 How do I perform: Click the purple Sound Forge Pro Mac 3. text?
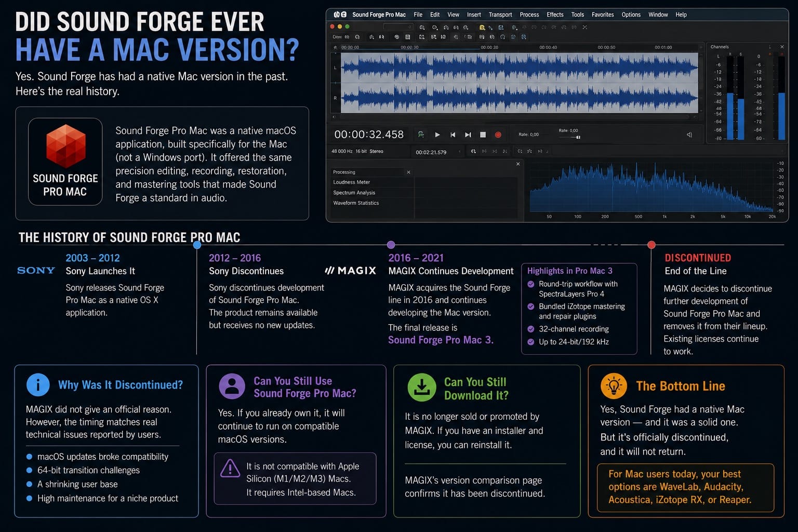pos(441,340)
